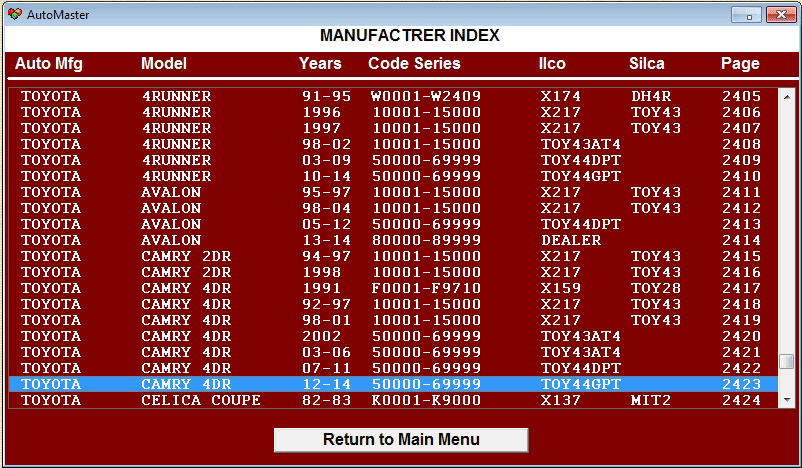802x468 pixels.
Task: Select 4RUNNER 91-95 row page 2405
Action: click(x=393, y=96)
